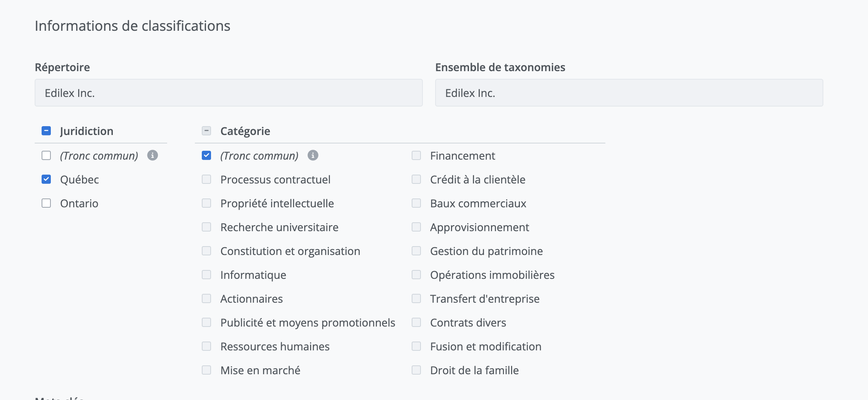Check Tronc commun under Juridiction
The image size is (868, 400).
(46, 155)
